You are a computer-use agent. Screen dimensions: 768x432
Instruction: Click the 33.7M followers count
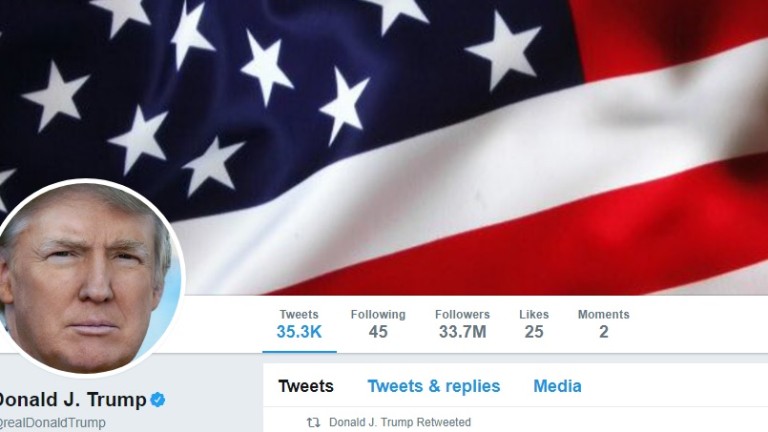point(462,332)
